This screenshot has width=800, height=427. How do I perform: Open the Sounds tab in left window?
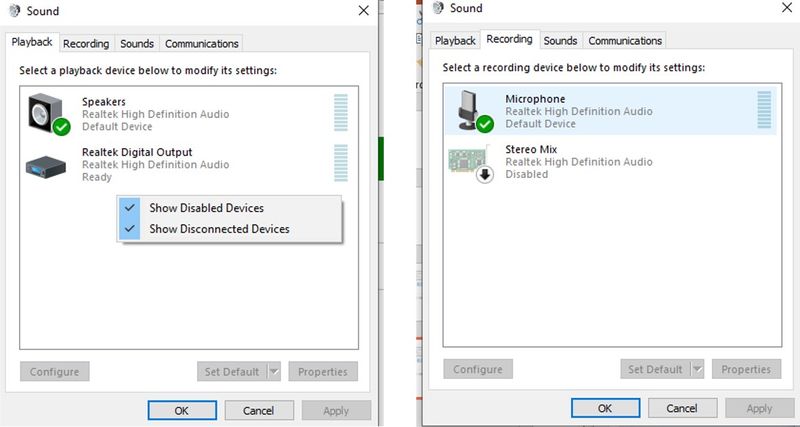137,44
